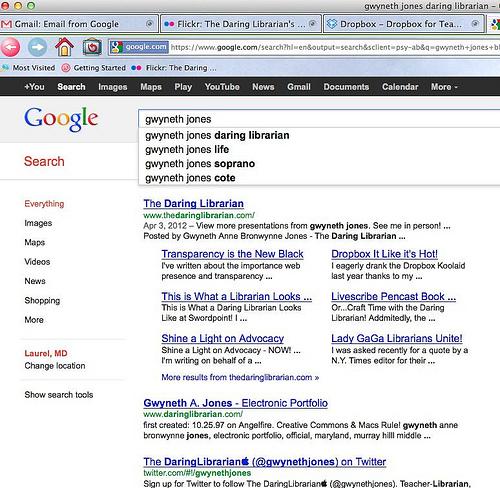Switch to the Dropbox for Teams tab
The height and width of the screenshot is (488, 500).
(x=404, y=24)
